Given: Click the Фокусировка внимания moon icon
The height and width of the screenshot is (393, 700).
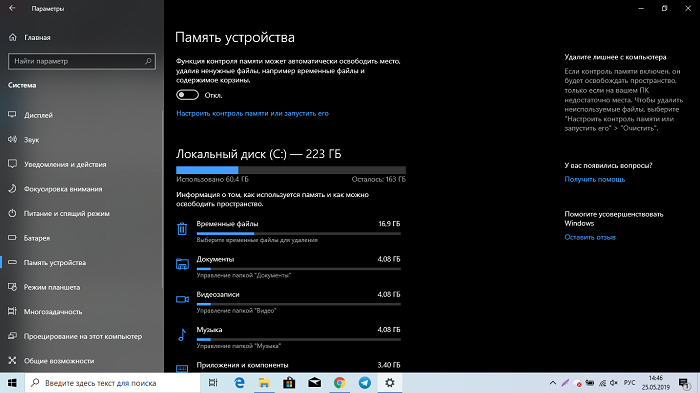Looking at the screenshot, I should point(12,188).
